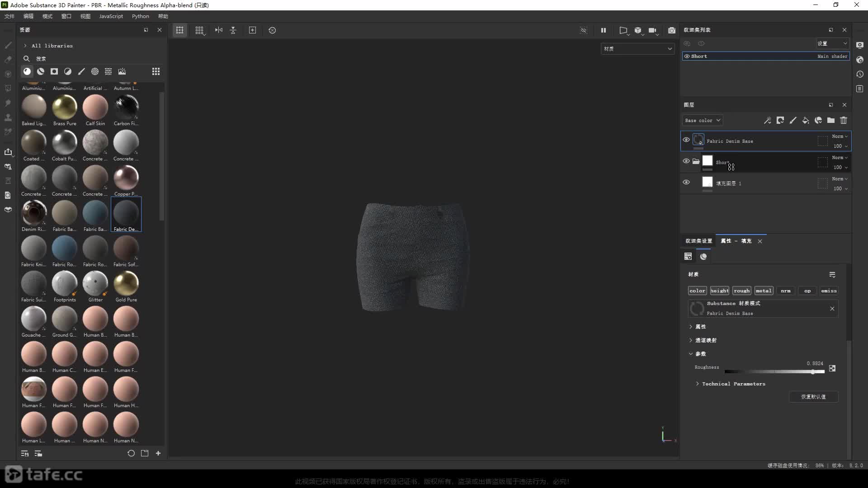Open the Base color channel dropdown
Viewport: 868px width, 488px height.
tap(703, 121)
